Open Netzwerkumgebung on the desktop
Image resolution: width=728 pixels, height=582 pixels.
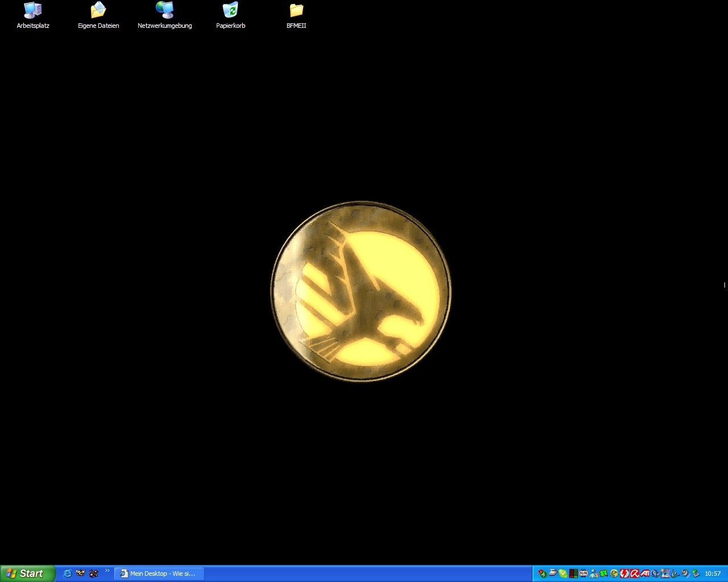[x=164, y=15]
